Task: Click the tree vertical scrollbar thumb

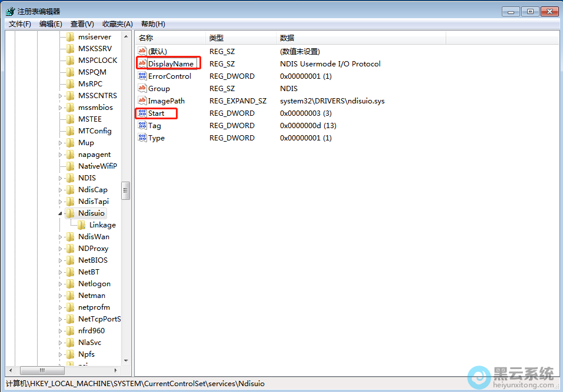Action: pos(126,190)
